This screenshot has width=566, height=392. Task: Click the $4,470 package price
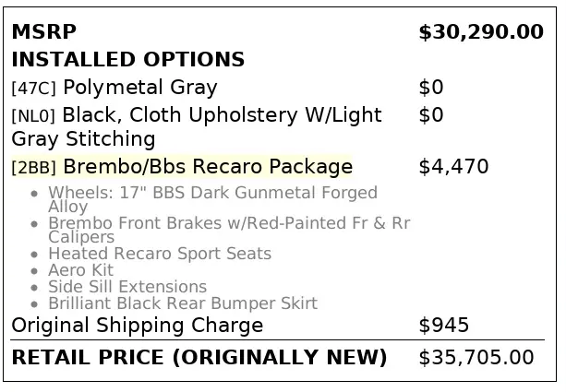453,167
